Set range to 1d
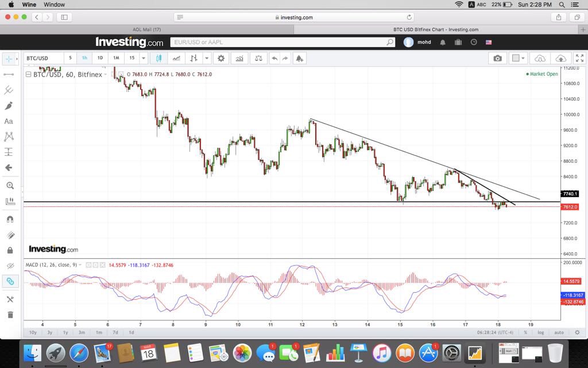This screenshot has width=588, height=368. click(x=131, y=332)
